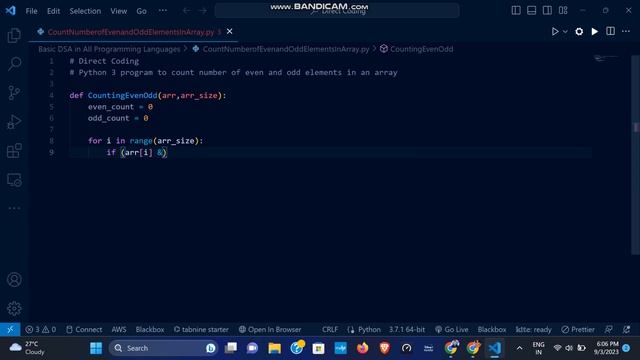
Task: Open feedback icon in status bar
Action: [x=609, y=329]
